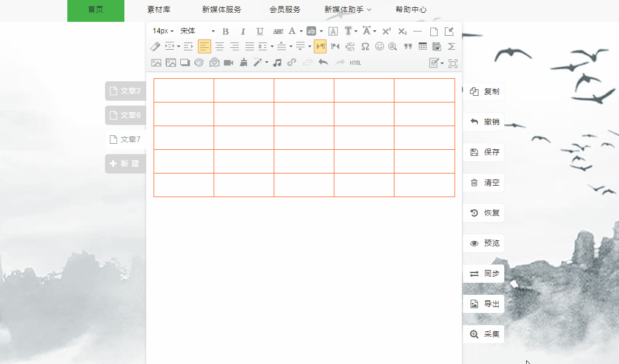The height and width of the screenshot is (364, 619).
Task: Open the 宋体 font family dropdown
Action: [x=197, y=31]
